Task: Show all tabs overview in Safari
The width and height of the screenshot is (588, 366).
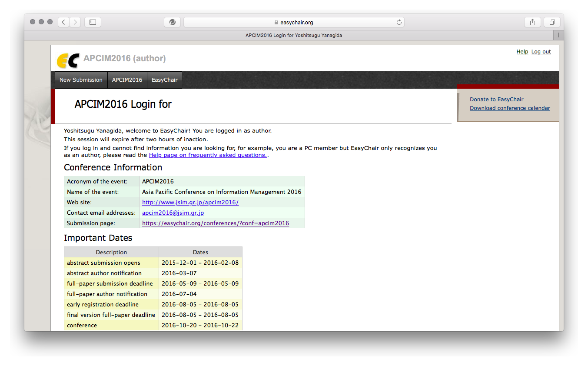Action: pyautogui.click(x=552, y=22)
